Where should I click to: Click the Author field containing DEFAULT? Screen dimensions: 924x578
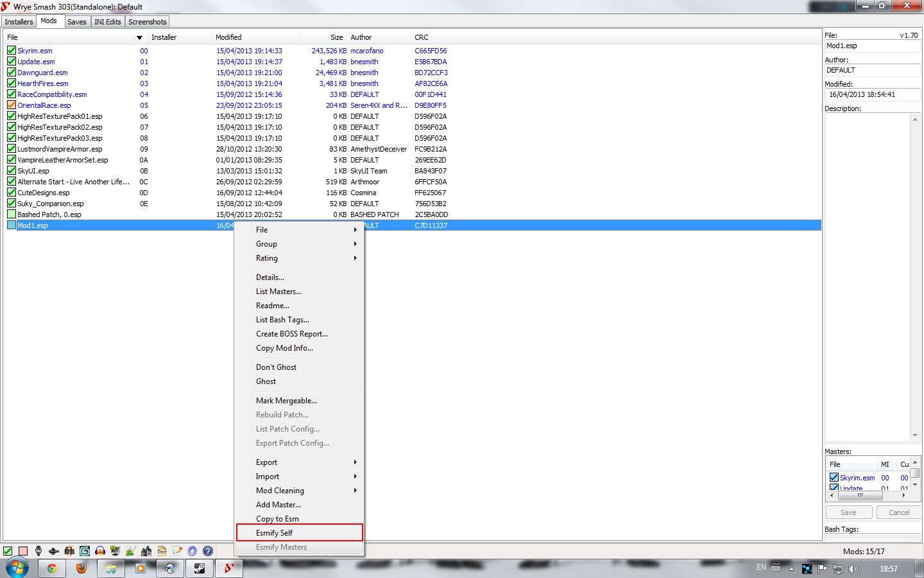pos(873,70)
